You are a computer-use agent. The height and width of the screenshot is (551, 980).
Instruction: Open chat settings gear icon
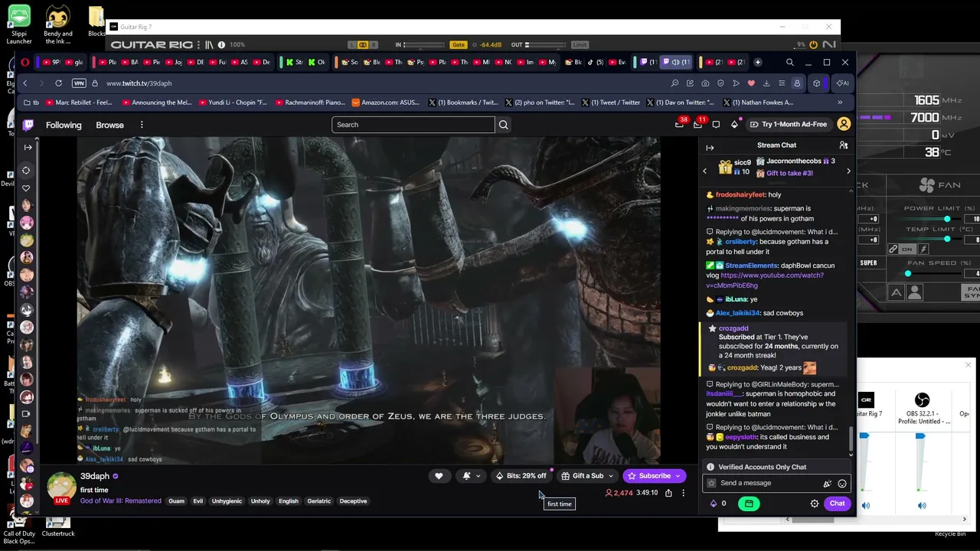coord(815,504)
